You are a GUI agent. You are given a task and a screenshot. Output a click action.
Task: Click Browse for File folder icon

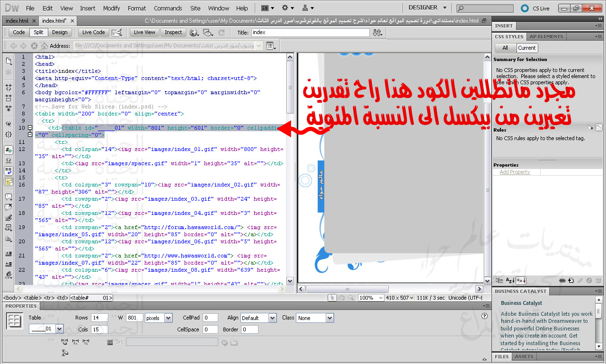point(234,342)
